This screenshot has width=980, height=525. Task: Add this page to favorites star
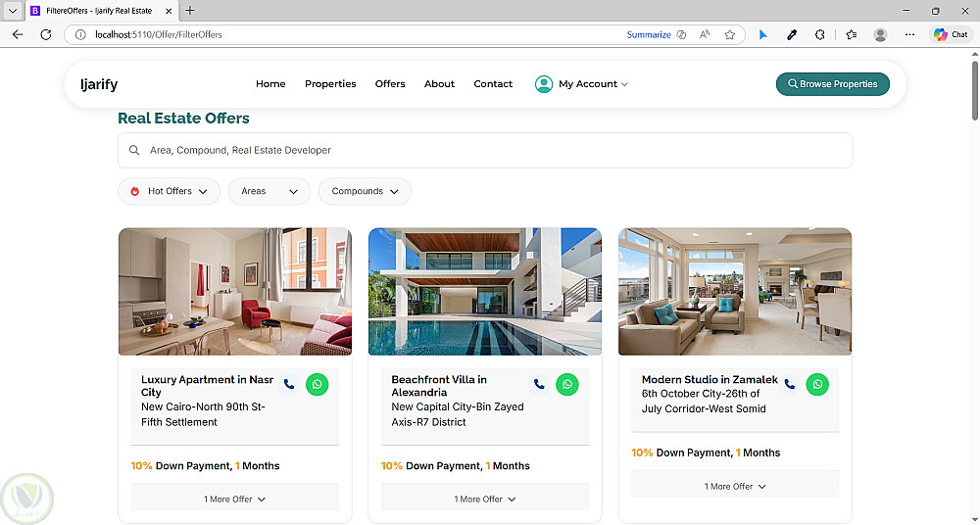729,34
